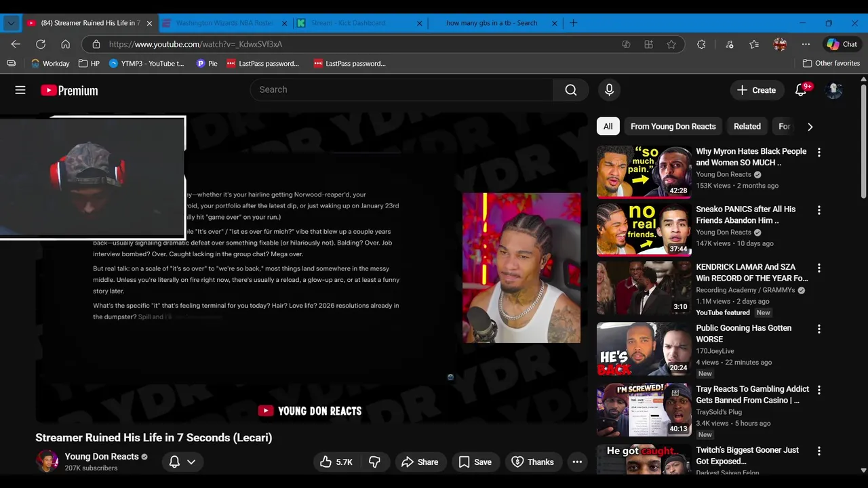This screenshot has height=488, width=868.
Task: Click the Create button
Action: [x=756, y=90]
